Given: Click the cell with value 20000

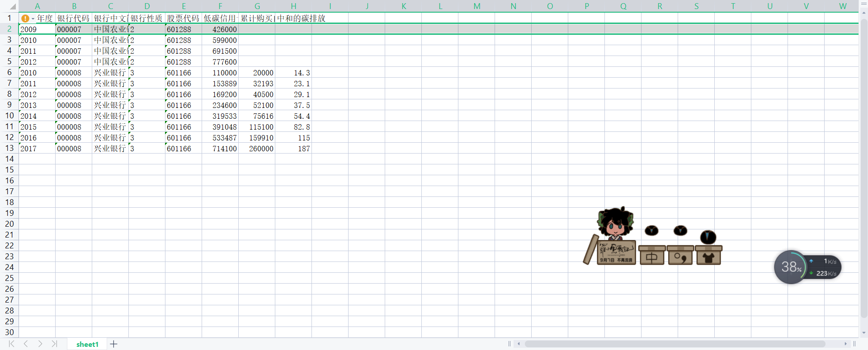Looking at the screenshot, I should point(257,72).
